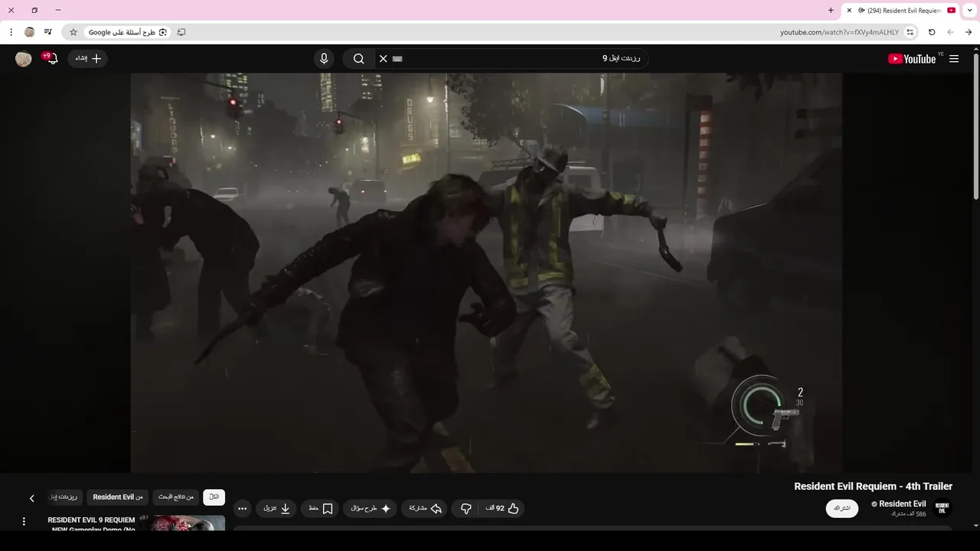Open the Ask question sparkle button

tap(371, 508)
